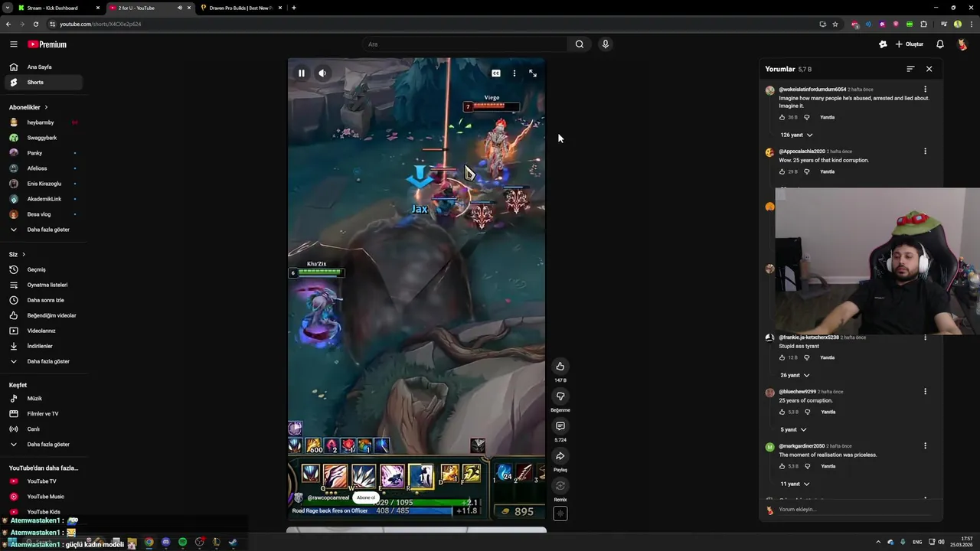Open Canlı live section
The image size is (980, 551).
click(43, 429)
